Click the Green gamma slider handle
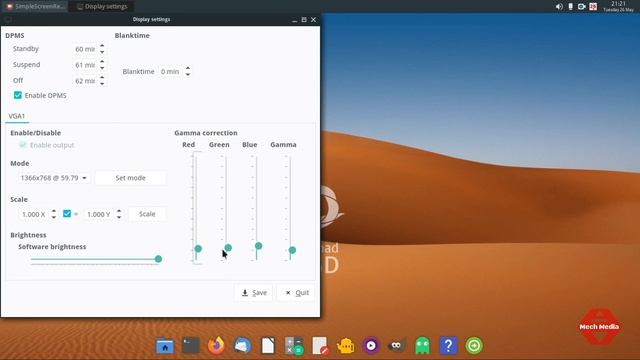The width and height of the screenshot is (640, 360). tap(228, 248)
